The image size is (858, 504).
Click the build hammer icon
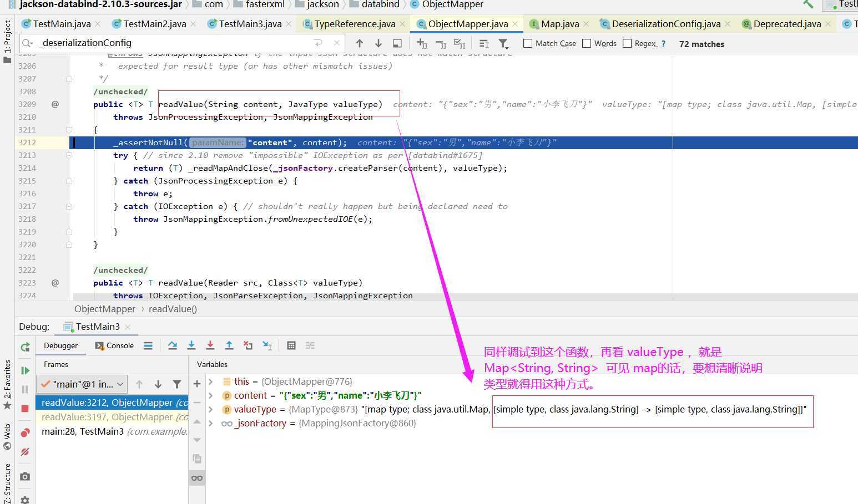point(808,4)
